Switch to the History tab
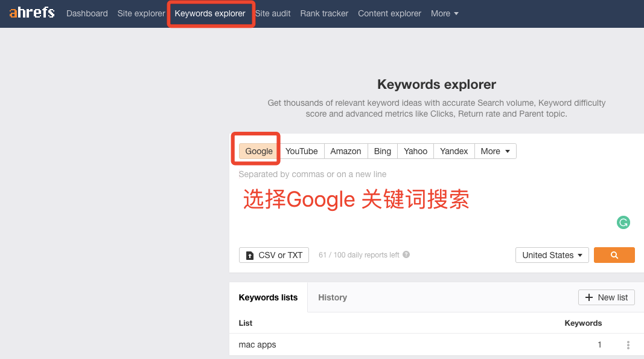The image size is (644, 359). [x=333, y=297]
